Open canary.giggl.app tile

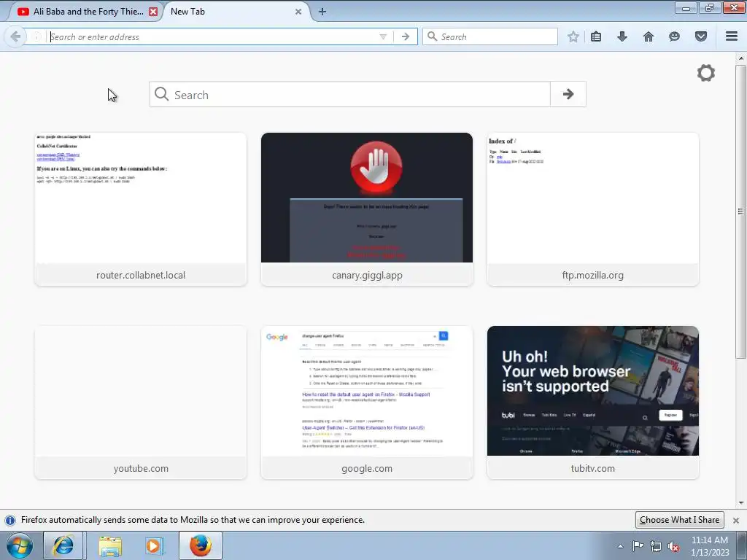coord(367,209)
